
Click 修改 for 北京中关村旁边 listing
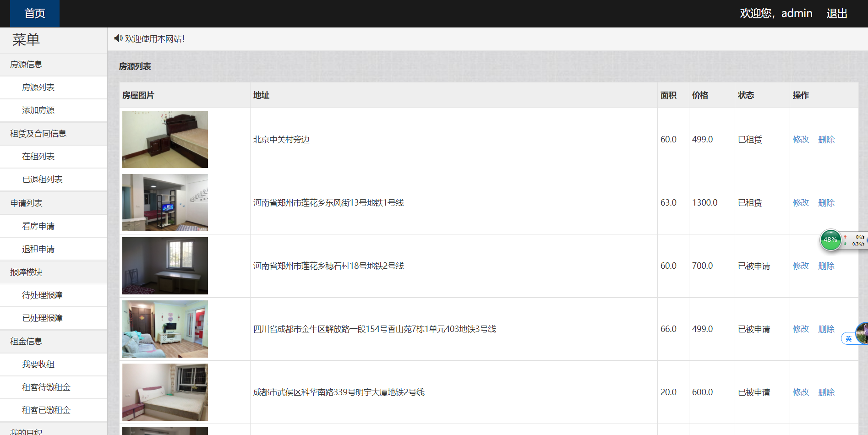pyautogui.click(x=801, y=140)
